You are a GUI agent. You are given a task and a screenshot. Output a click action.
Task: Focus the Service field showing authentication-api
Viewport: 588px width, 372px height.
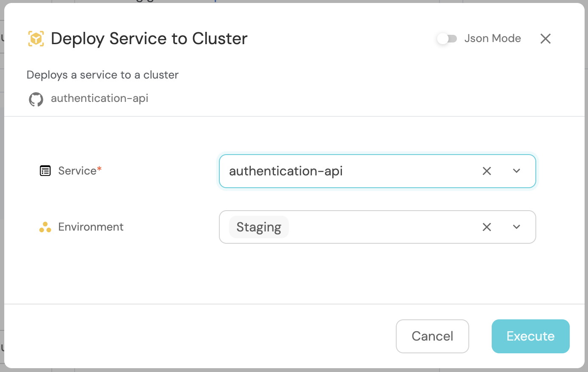pos(348,171)
